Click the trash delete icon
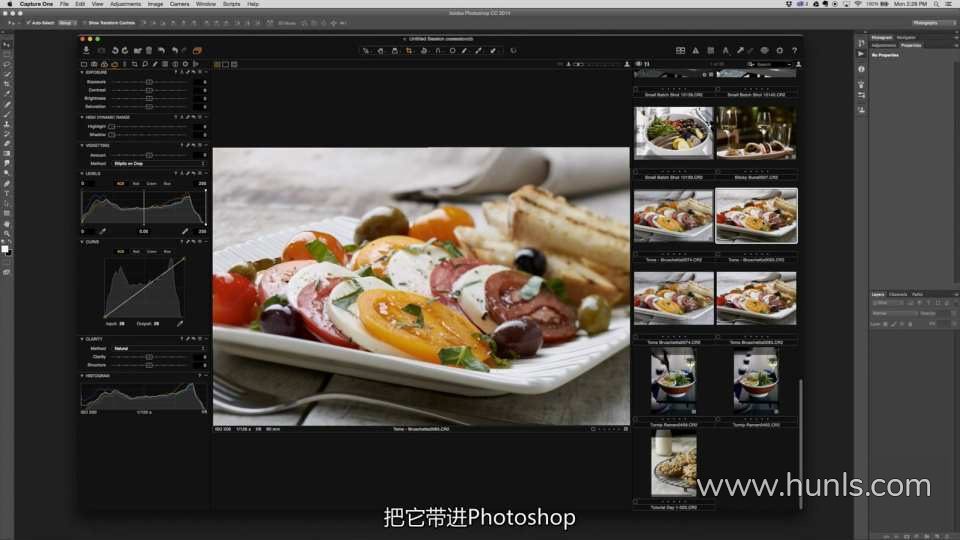This screenshot has width=960, height=540. [149, 50]
